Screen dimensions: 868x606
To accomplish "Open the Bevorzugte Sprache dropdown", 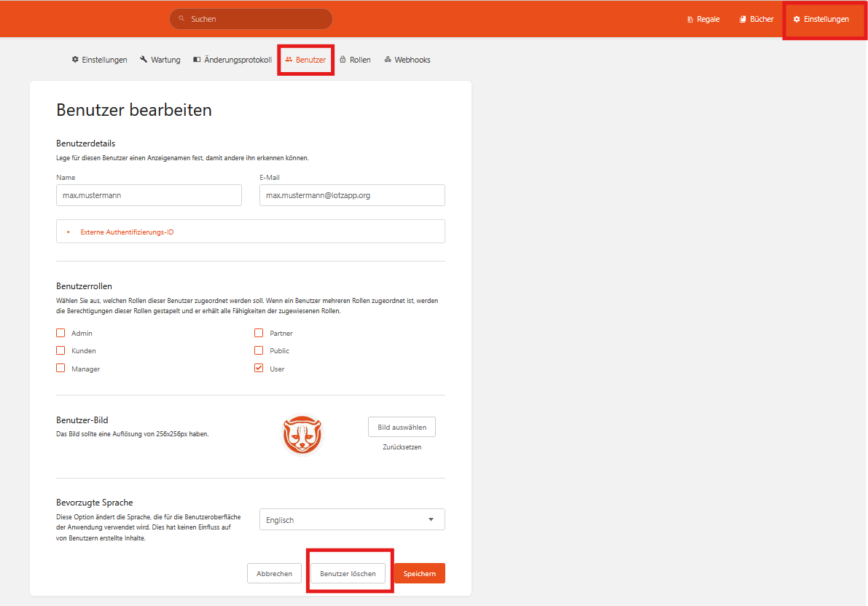I will (x=352, y=520).
